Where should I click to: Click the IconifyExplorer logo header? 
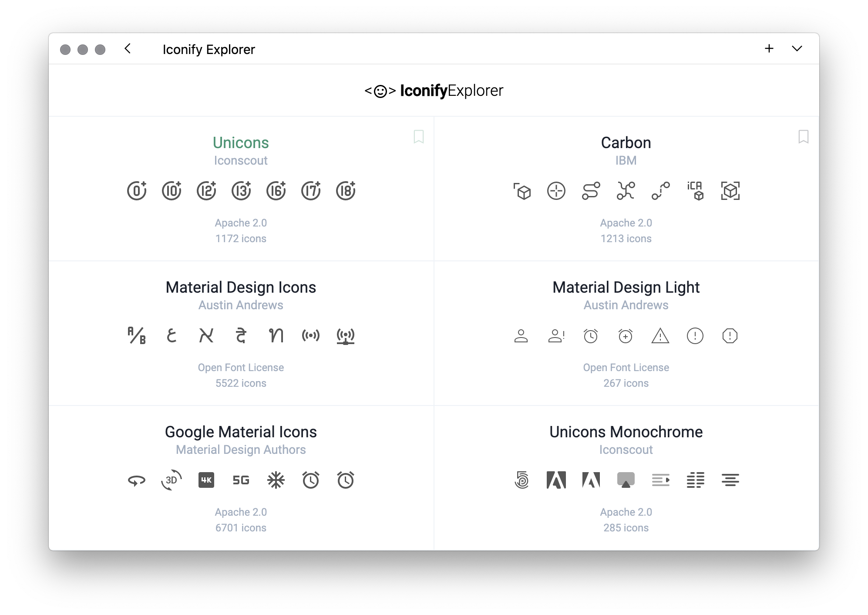pos(434,91)
